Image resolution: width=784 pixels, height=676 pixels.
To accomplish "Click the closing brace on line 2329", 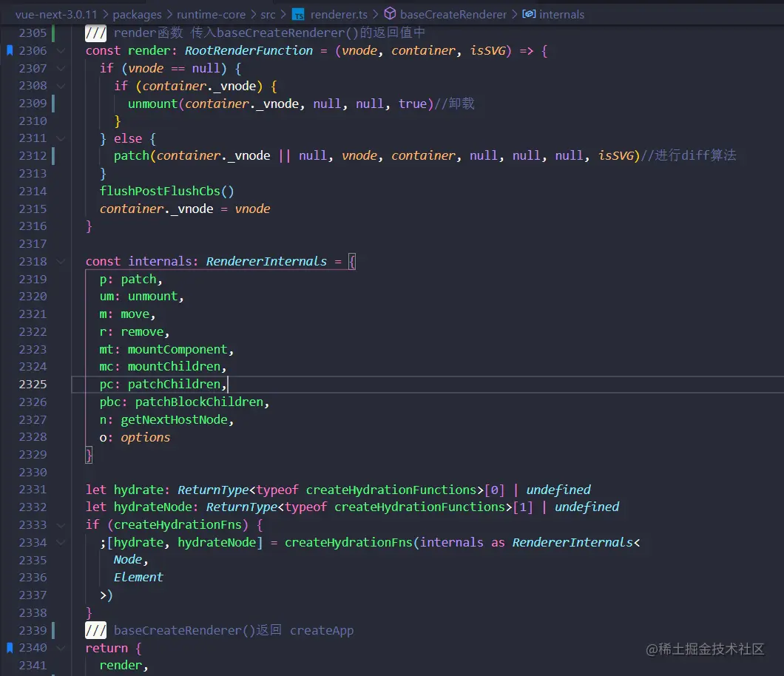I will click(x=89, y=455).
